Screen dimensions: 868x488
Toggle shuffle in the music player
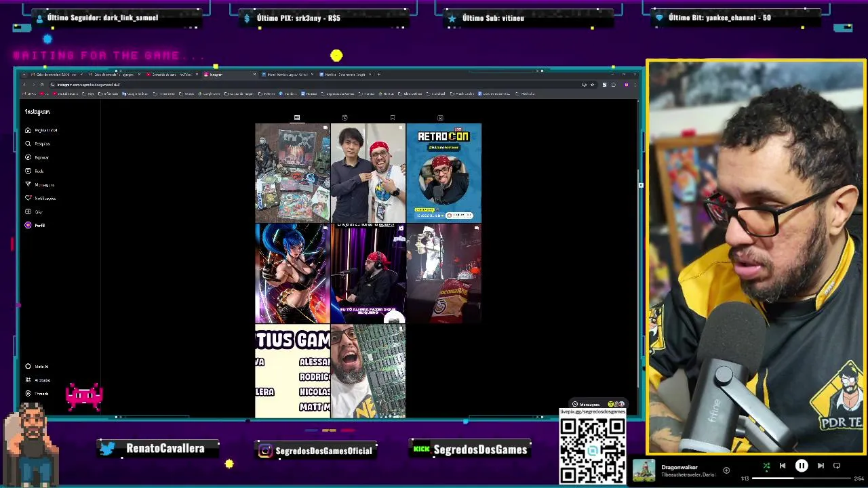pyautogui.click(x=766, y=466)
